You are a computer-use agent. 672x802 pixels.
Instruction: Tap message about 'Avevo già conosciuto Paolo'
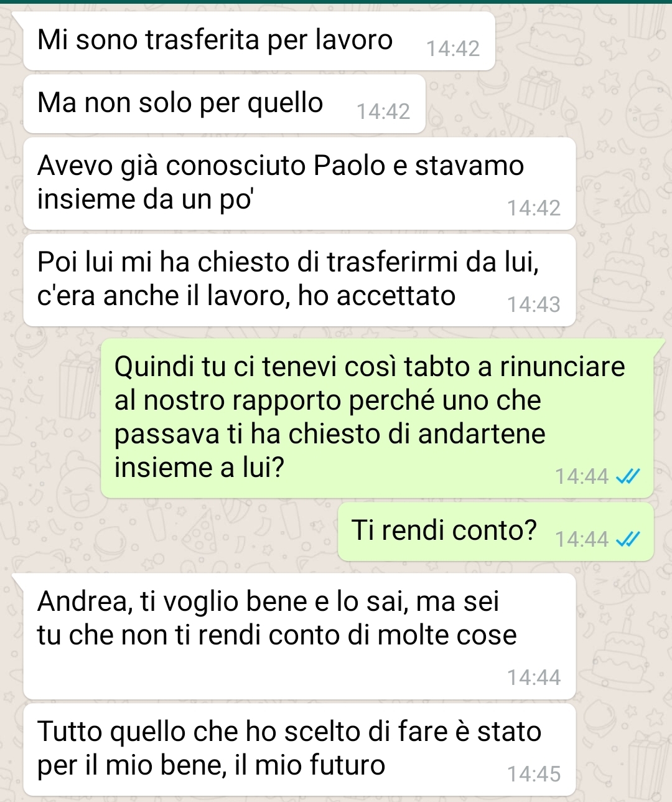coord(299,184)
